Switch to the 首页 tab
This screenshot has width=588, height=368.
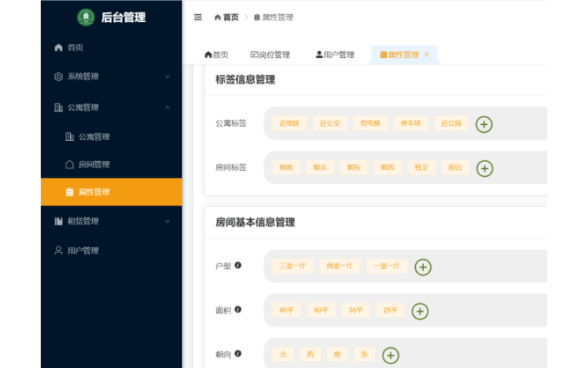(216, 55)
